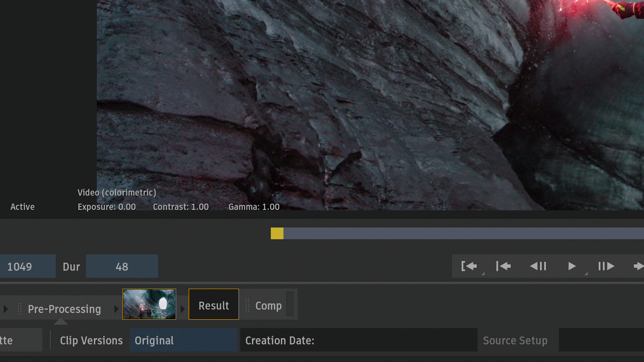Grab the Comp tab drag handle

(x=247, y=305)
